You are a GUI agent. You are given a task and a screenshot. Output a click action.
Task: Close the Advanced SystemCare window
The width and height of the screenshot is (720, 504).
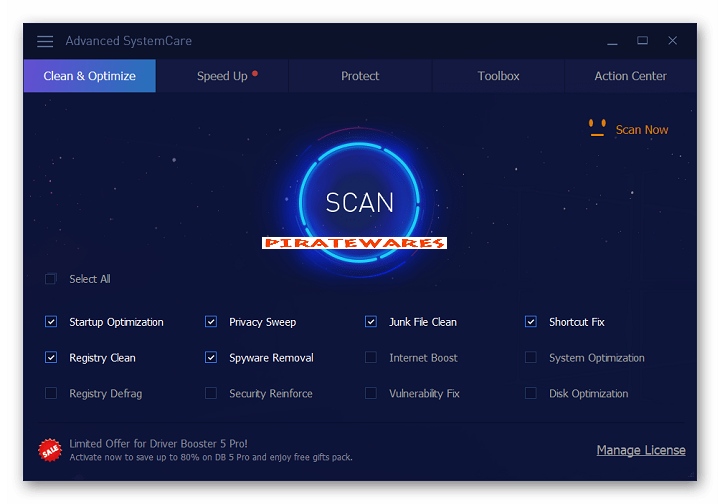pos(672,41)
